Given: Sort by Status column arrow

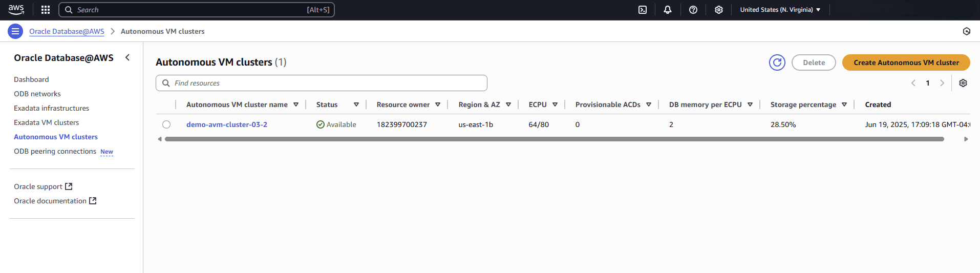Looking at the screenshot, I should [356, 104].
